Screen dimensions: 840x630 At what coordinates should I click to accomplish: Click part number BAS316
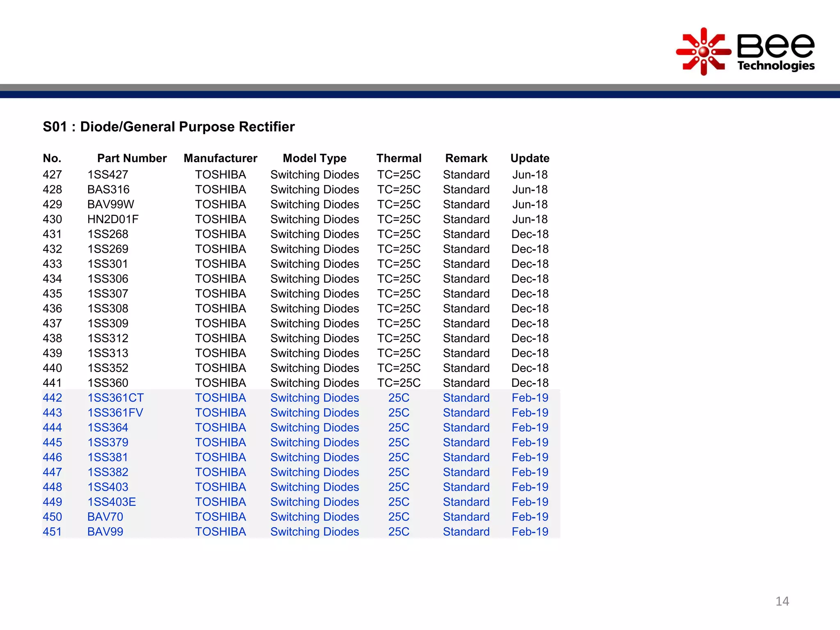[108, 189]
